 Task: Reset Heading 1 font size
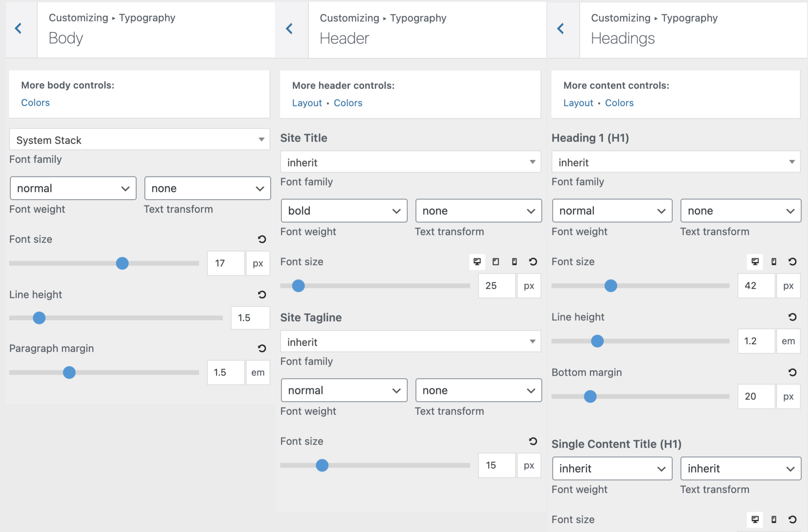pos(793,262)
